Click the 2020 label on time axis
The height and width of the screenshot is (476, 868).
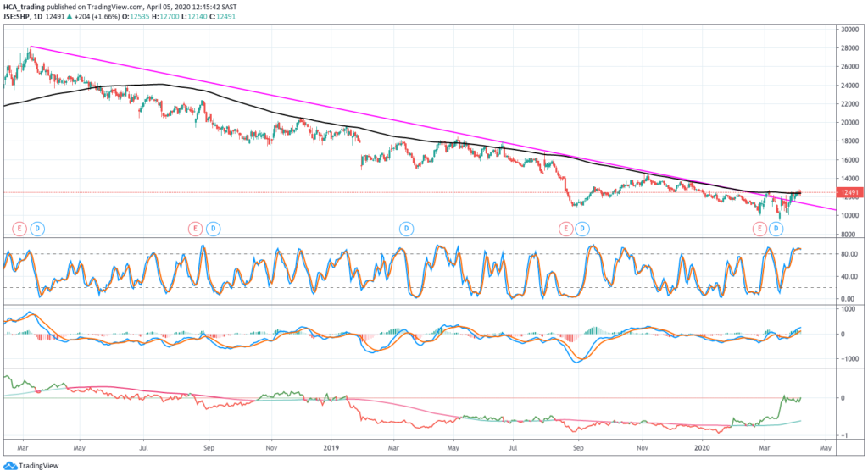pos(702,448)
